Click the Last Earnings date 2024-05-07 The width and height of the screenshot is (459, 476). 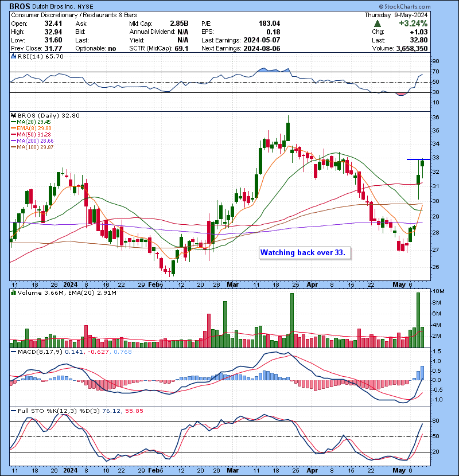click(x=262, y=40)
